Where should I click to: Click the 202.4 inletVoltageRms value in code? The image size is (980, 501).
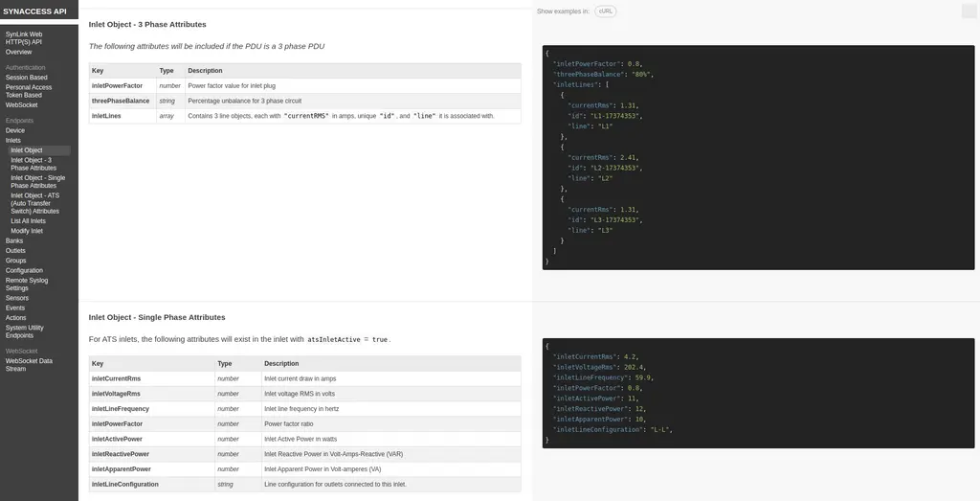point(634,367)
